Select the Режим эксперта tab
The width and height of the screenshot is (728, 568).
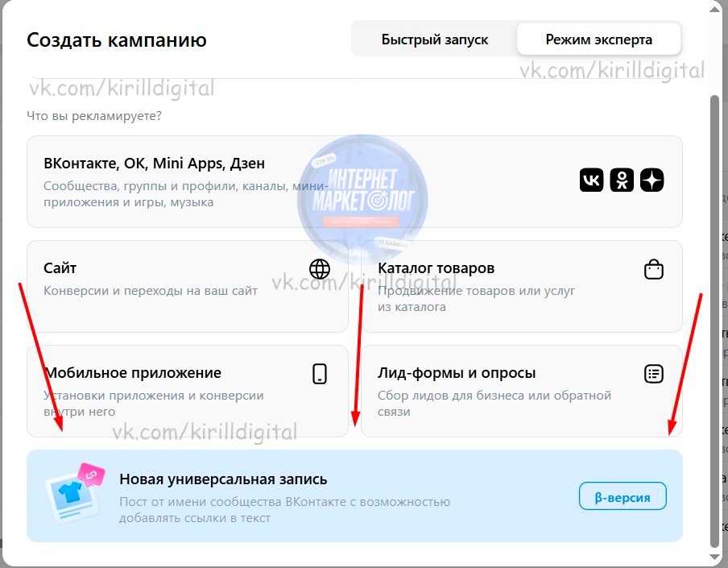click(598, 39)
